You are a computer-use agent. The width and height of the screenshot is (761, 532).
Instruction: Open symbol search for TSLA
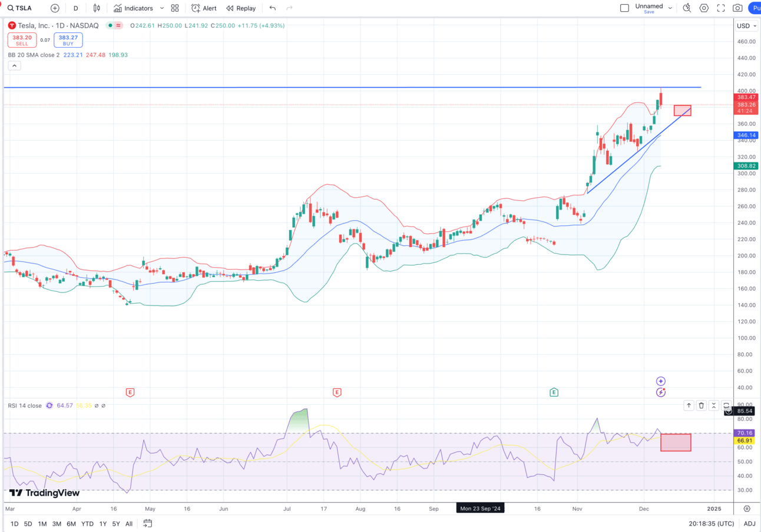click(20, 8)
